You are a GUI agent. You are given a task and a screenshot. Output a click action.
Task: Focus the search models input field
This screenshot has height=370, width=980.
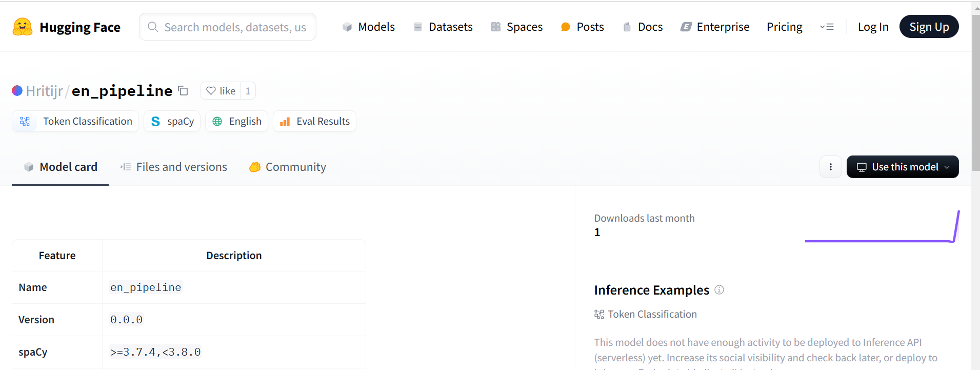[234, 27]
